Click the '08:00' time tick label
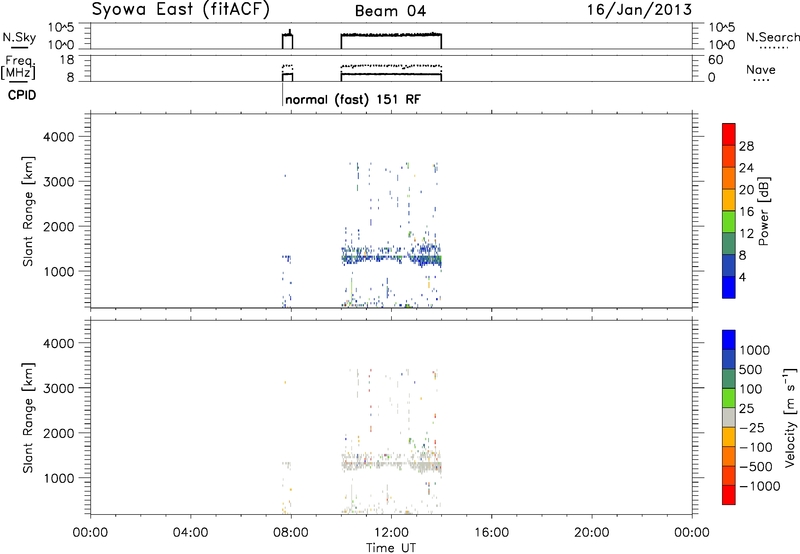 291,533
